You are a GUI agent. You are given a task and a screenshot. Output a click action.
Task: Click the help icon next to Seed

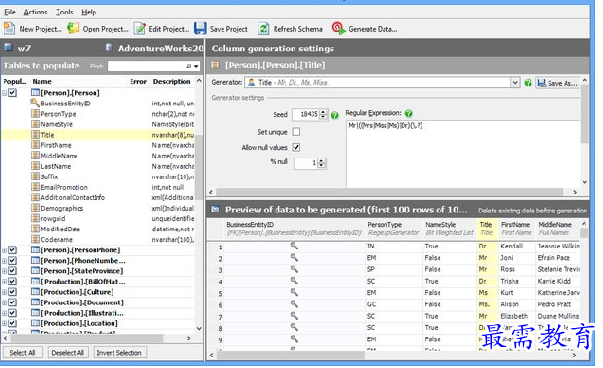tap(335, 115)
